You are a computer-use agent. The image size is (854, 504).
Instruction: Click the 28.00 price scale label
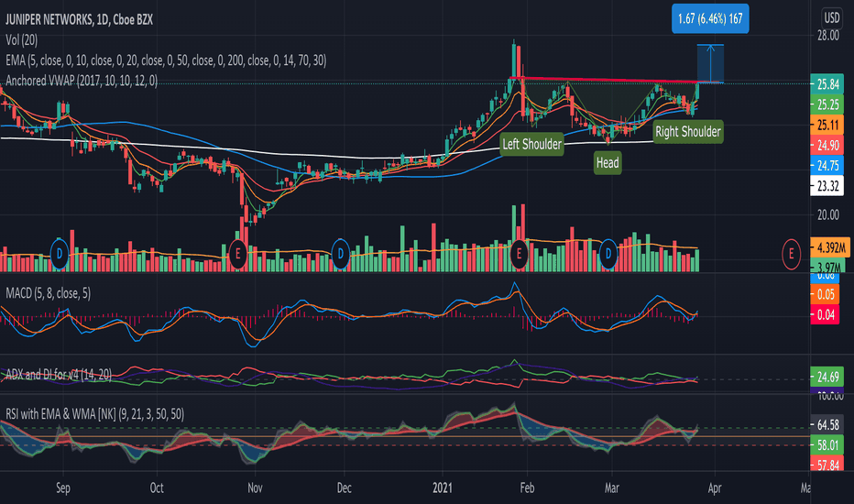tap(827, 36)
